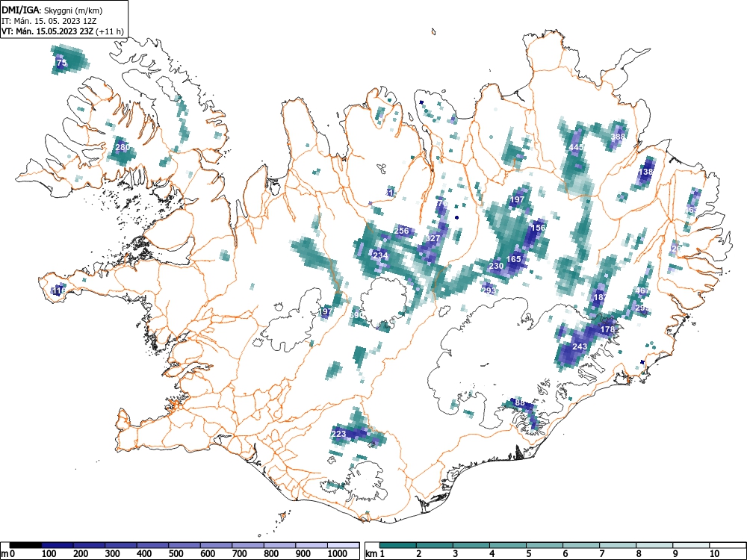Screen dimensions: 747x560
Task: Click the visibility value 230 on the map
Action: (496, 266)
